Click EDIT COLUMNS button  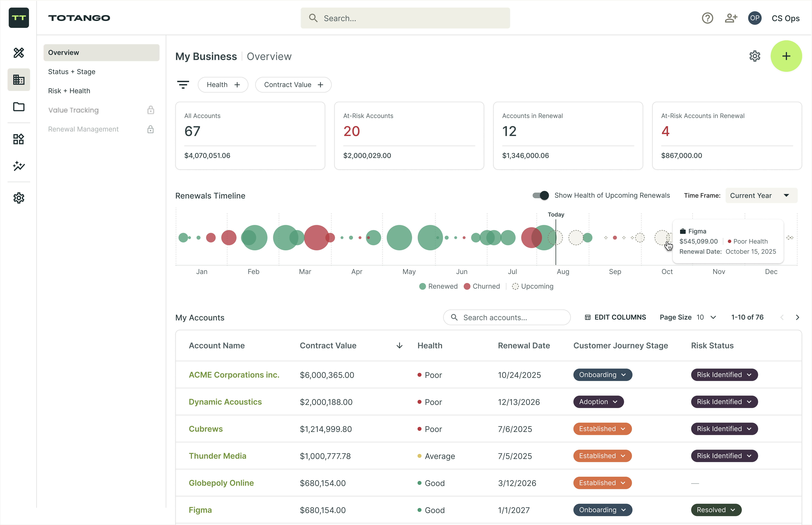(x=615, y=317)
